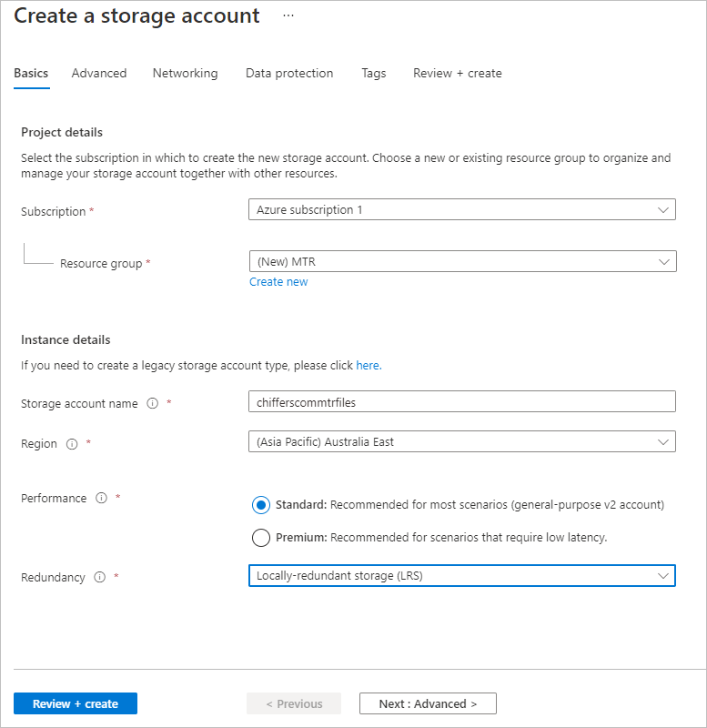The width and height of the screenshot is (707, 728).
Task: Click the Create new resource group link
Action: [278, 282]
